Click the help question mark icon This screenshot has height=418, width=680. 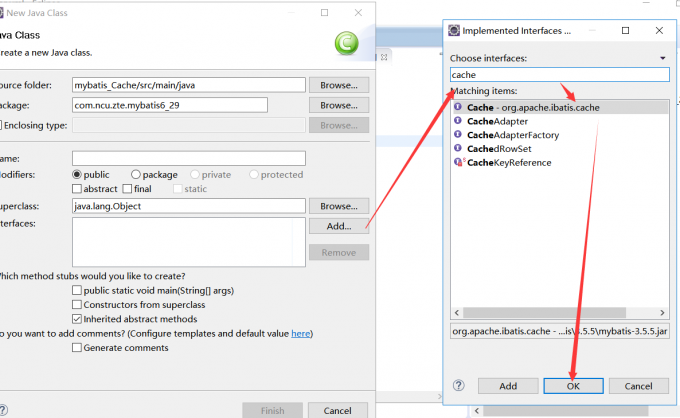[x=458, y=385]
